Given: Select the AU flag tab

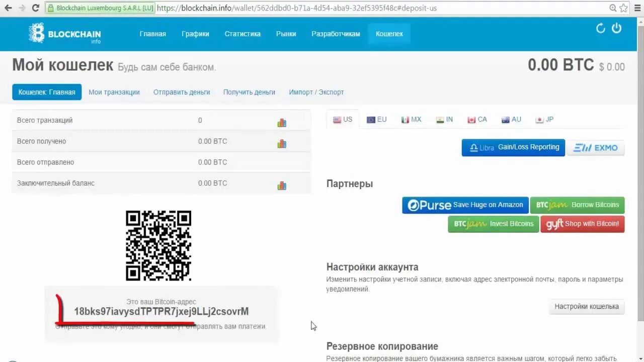Looking at the screenshot, I should click(511, 120).
